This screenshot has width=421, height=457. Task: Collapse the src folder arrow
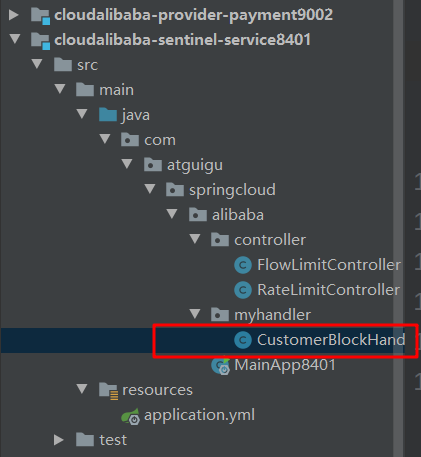[x=37, y=64]
